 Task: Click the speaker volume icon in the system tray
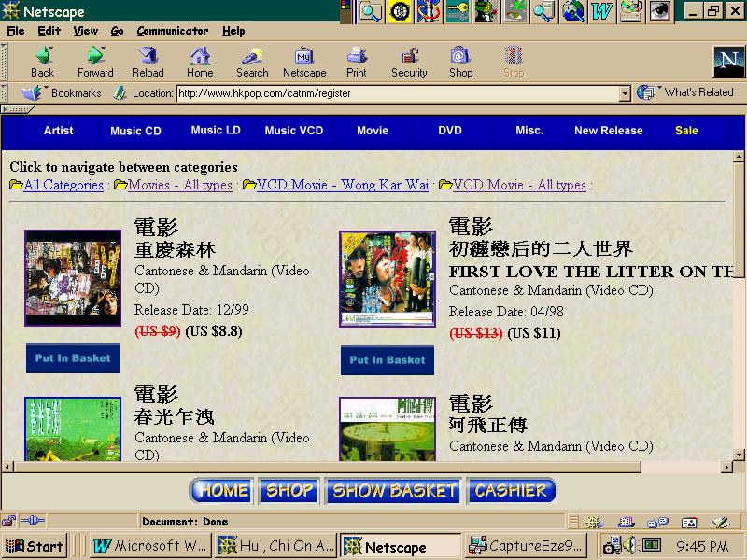(x=629, y=545)
